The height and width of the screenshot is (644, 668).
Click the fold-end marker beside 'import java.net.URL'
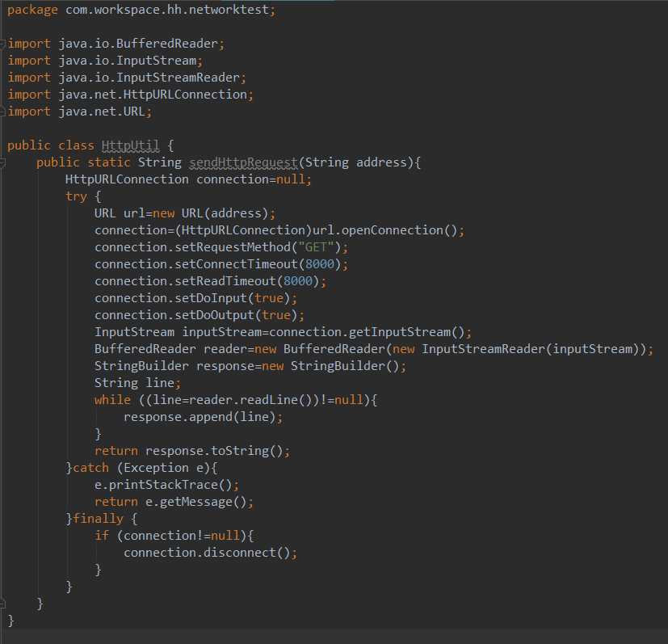(x=2, y=112)
